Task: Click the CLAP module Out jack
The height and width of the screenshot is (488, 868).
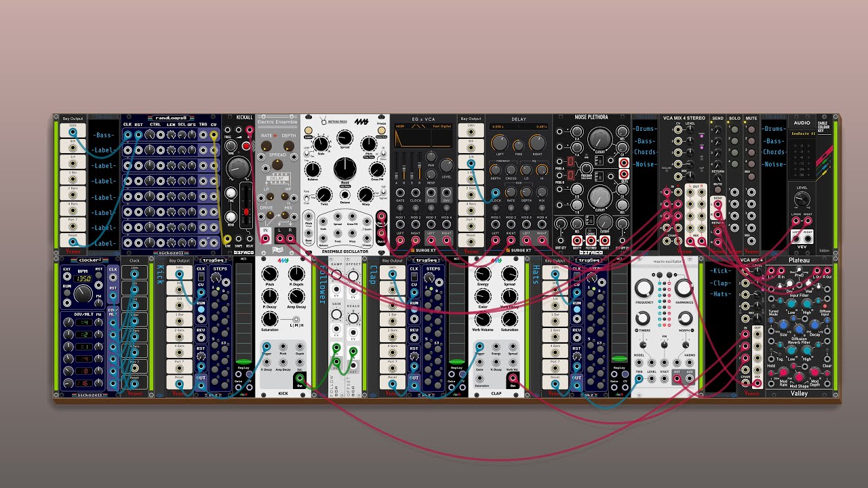Action: coord(513,378)
